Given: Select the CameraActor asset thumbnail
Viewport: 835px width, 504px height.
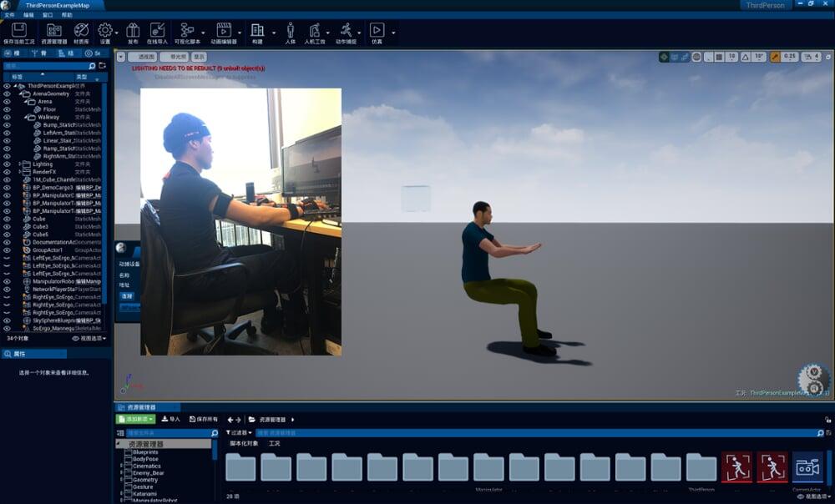Looking at the screenshot, I should (x=807, y=467).
